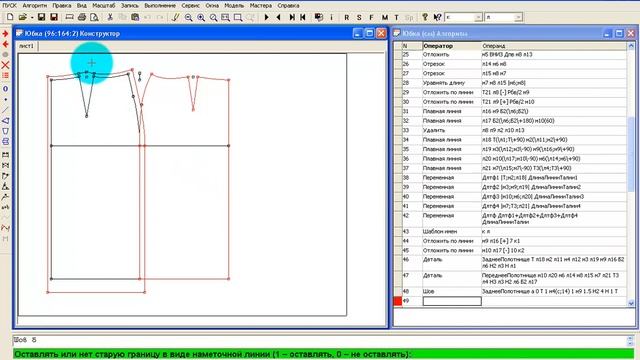Click the red right arrow tool
Viewport: 640px width, 360px height.
tap(5, 33)
